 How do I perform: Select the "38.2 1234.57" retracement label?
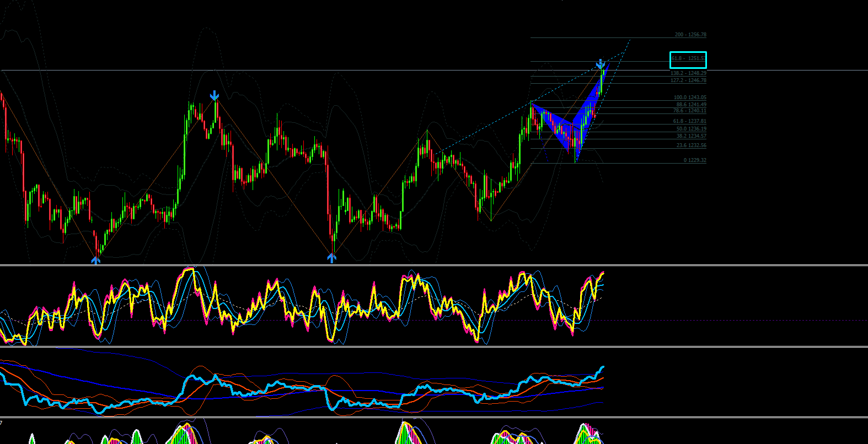pyautogui.click(x=692, y=136)
